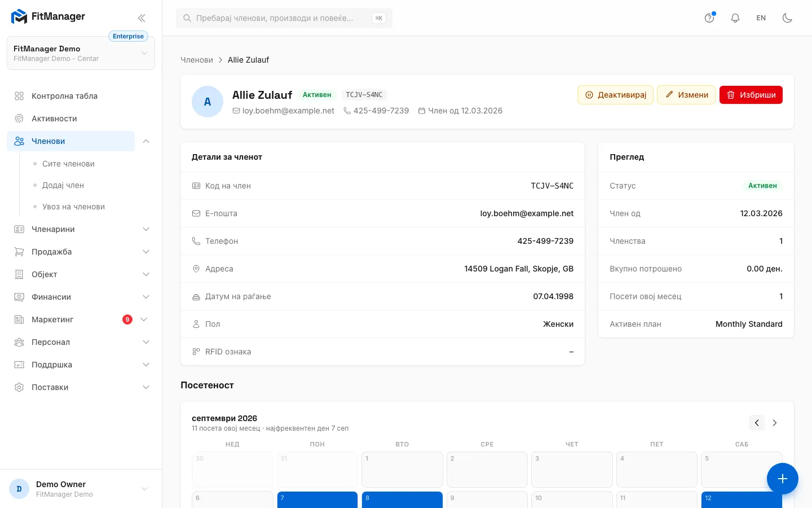This screenshot has width=812, height=508.
Task: Open Додај член page
Action: (x=63, y=185)
